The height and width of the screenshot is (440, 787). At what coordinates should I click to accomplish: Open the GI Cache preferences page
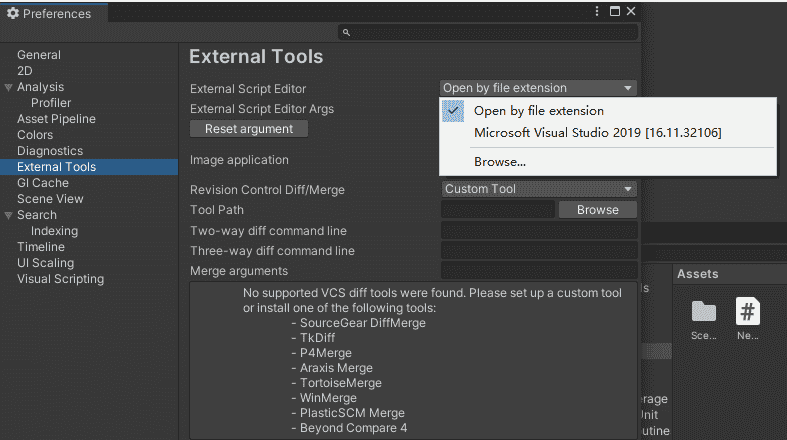[43, 183]
